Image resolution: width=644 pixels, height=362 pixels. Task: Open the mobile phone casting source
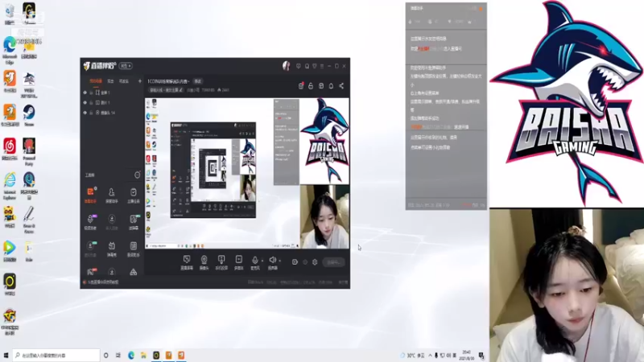221,262
